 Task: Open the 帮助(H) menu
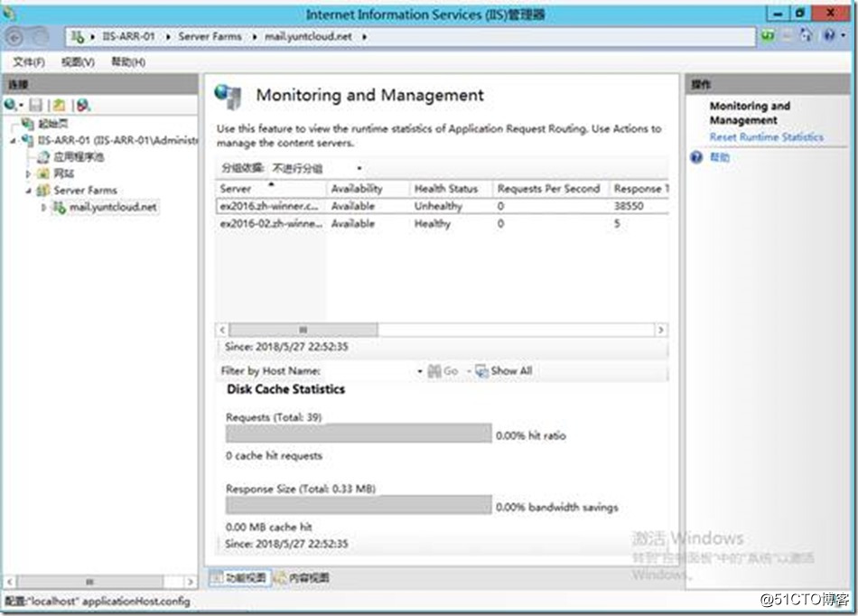coord(128,62)
